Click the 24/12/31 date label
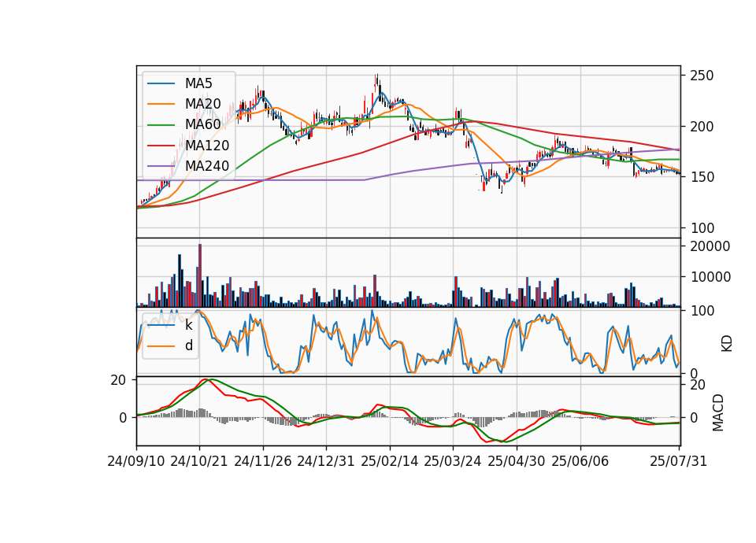Screen dimensions: 756x543 326,461
